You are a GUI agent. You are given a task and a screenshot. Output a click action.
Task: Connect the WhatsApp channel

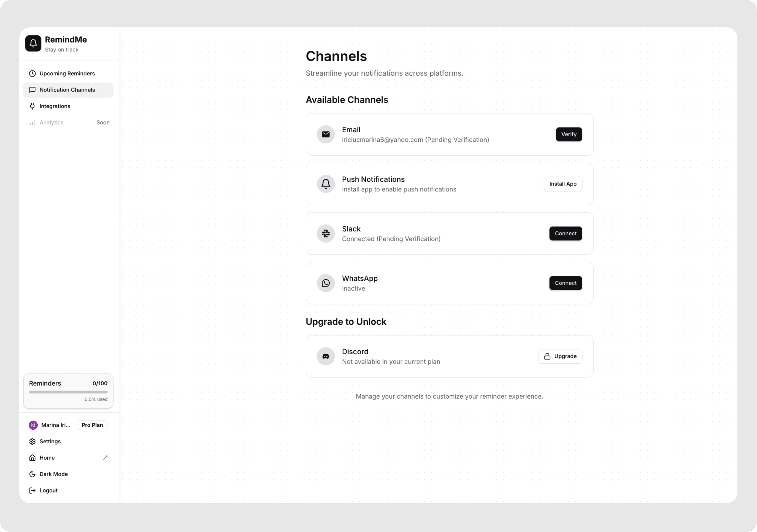566,283
